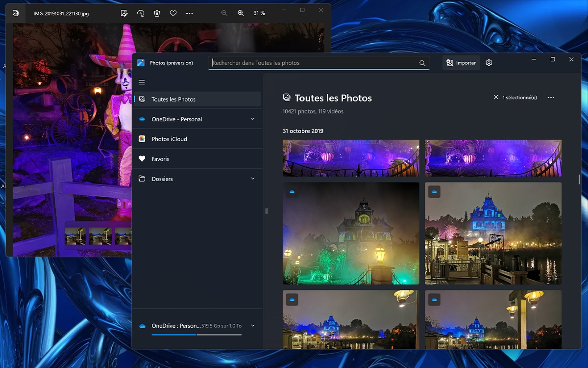Expand the OneDrive - Personal chevron

(x=253, y=119)
